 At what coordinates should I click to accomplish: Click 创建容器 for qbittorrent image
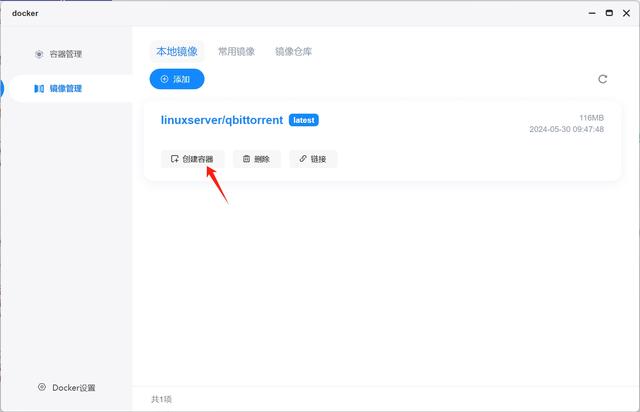point(192,159)
